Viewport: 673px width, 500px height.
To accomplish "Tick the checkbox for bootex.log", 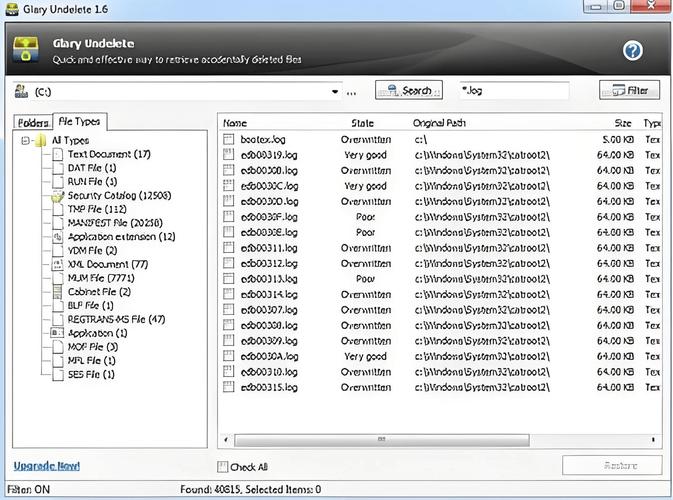I will tap(228, 140).
